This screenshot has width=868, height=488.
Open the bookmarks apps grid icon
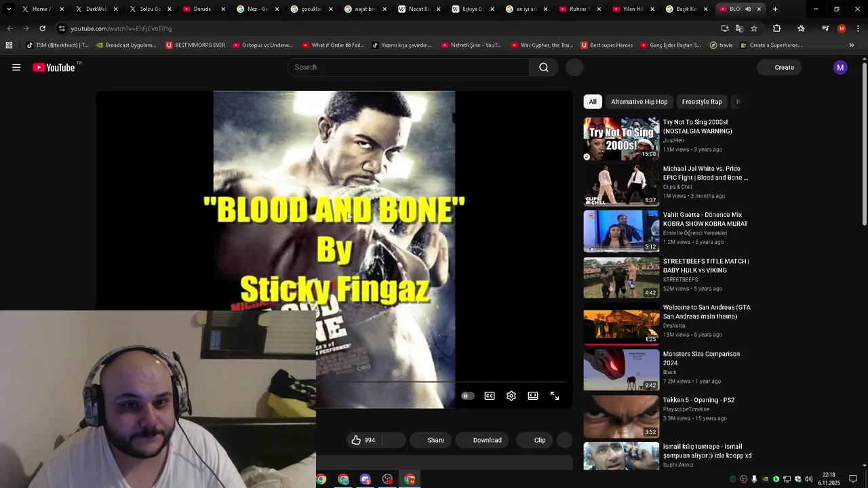(9, 45)
